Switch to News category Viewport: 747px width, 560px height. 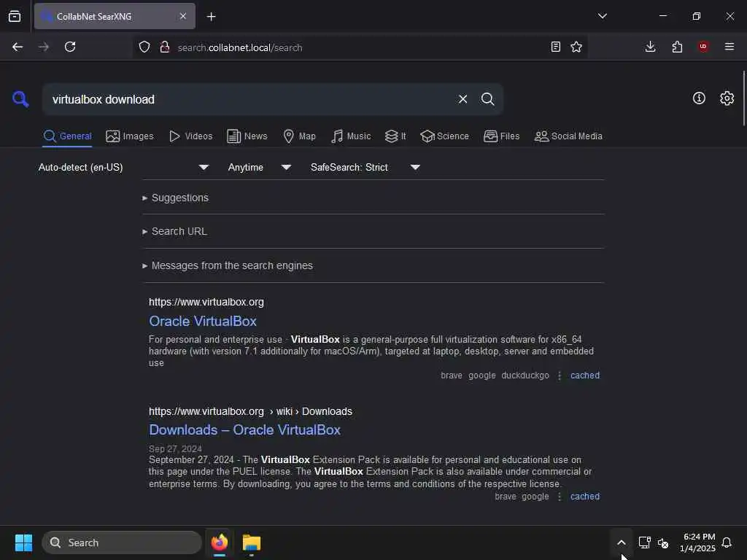[247, 136]
